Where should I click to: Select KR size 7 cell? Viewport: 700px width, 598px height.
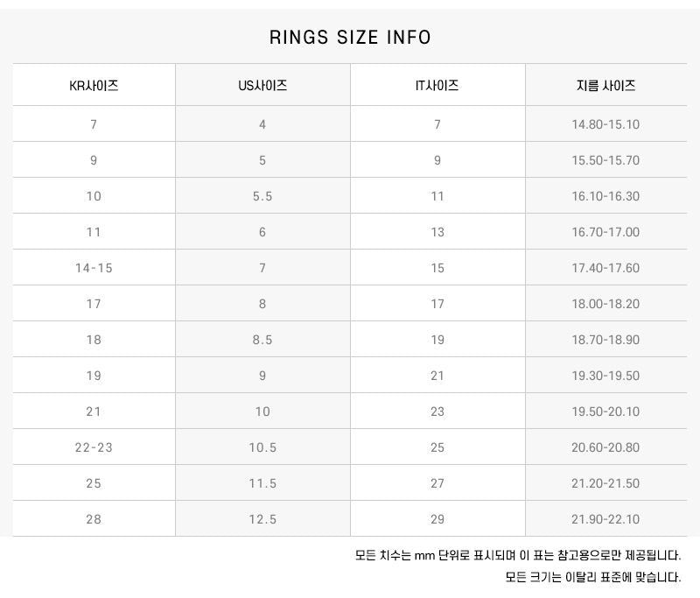(x=94, y=124)
